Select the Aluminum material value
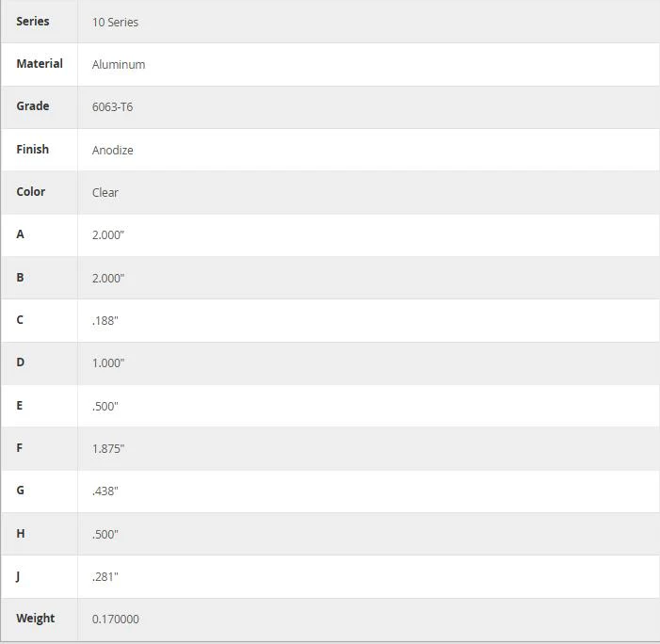Screen dimensions: 660x644 tap(119, 64)
